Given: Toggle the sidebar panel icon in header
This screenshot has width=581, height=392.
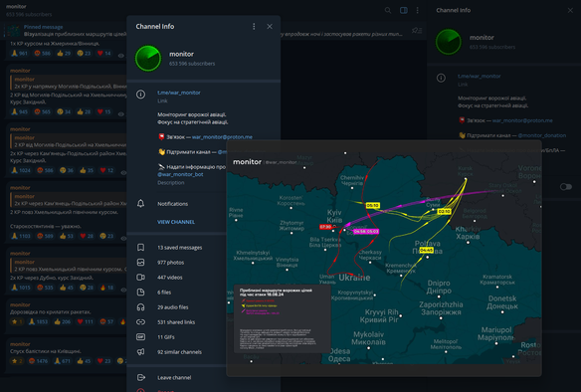Looking at the screenshot, I should 404,10.
